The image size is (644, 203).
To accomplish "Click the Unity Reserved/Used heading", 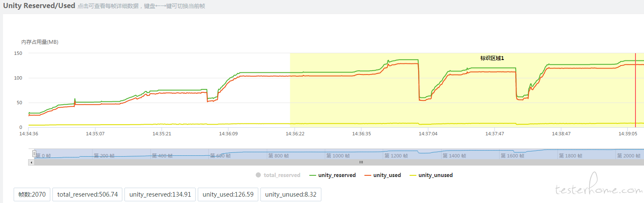I will [39, 6].
